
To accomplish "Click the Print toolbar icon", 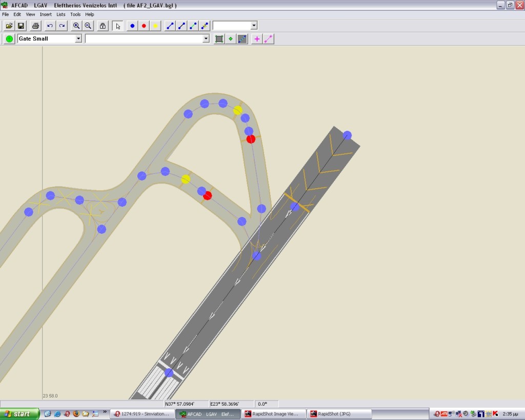I will pyautogui.click(x=35, y=26).
